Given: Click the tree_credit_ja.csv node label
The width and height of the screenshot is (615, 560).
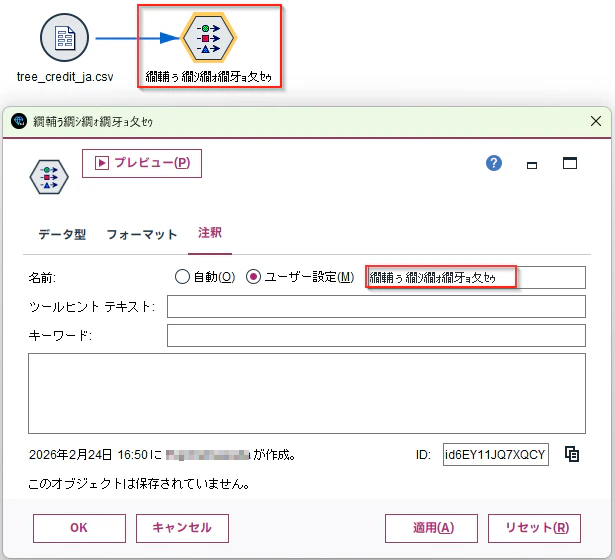Looking at the screenshot, I should [65, 76].
